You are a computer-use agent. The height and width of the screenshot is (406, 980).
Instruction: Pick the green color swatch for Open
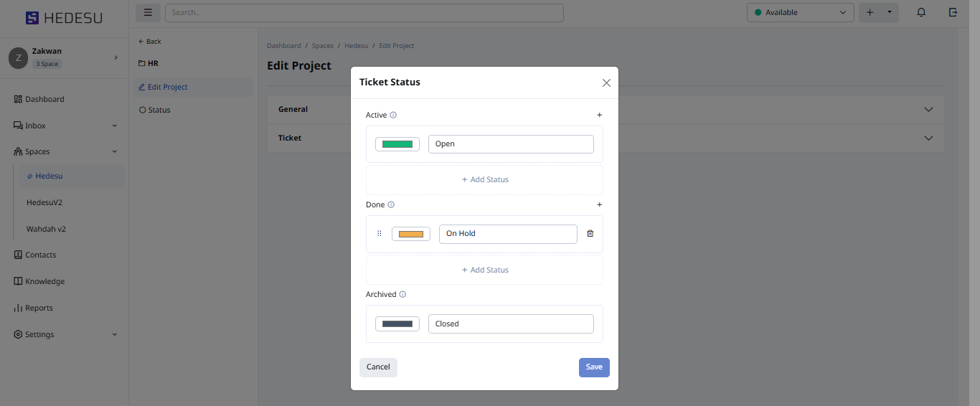397,144
